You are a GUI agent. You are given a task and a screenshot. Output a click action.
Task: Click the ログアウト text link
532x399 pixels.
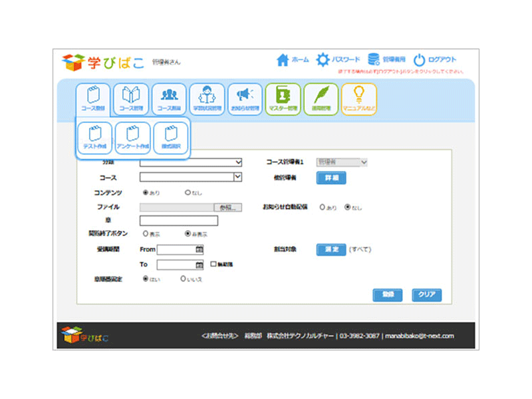click(x=442, y=60)
